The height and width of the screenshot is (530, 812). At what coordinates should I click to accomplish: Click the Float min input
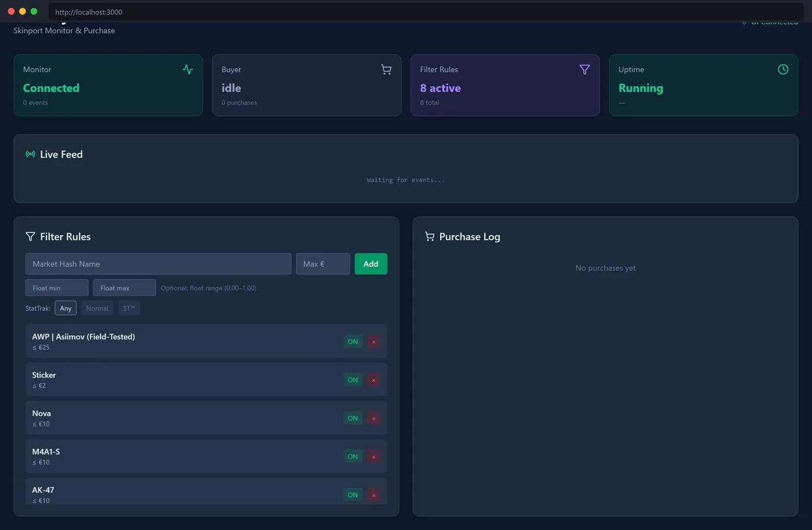click(57, 288)
